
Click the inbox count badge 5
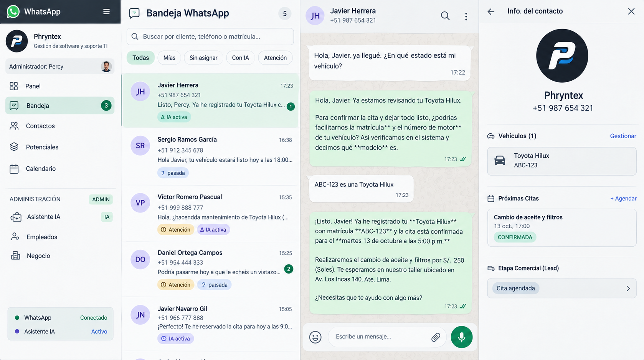pyautogui.click(x=285, y=14)
